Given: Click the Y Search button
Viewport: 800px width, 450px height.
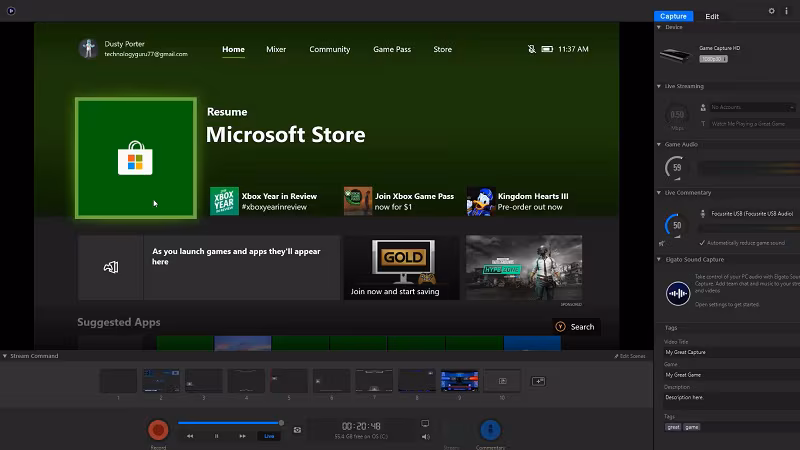Looking at the screenshot, I should click(x=576, y=327).
